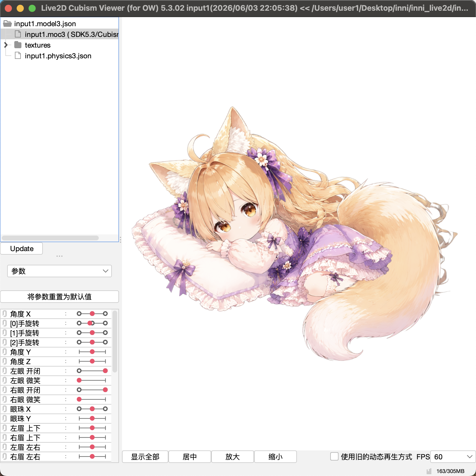This screenshot has width=476, height=476.
Task: Click the 左眉 左右 parameter label
Action: tap(25, 447)
